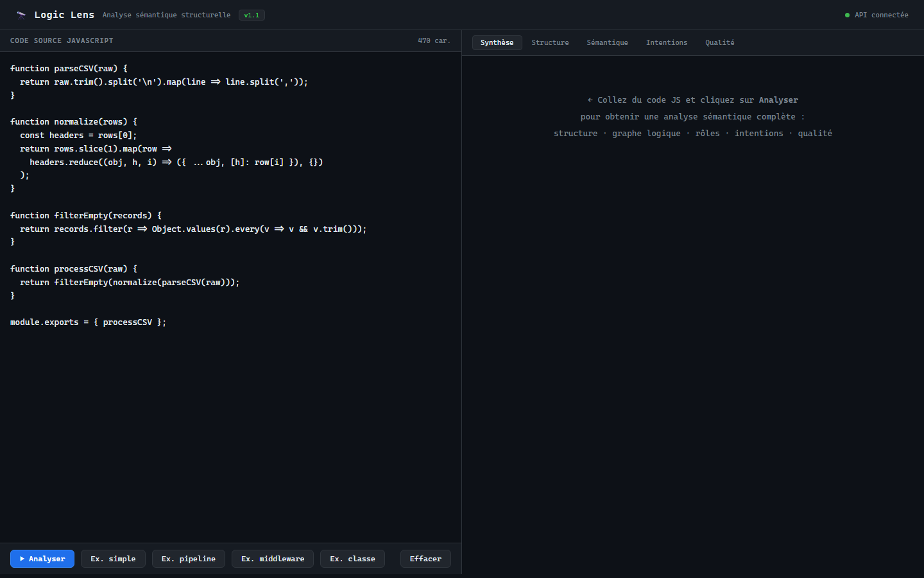Viewport: 924px width, 578px height.
Task: Click the line 'function processCSV(raw) {'
Action: click(x=74, y=268)
